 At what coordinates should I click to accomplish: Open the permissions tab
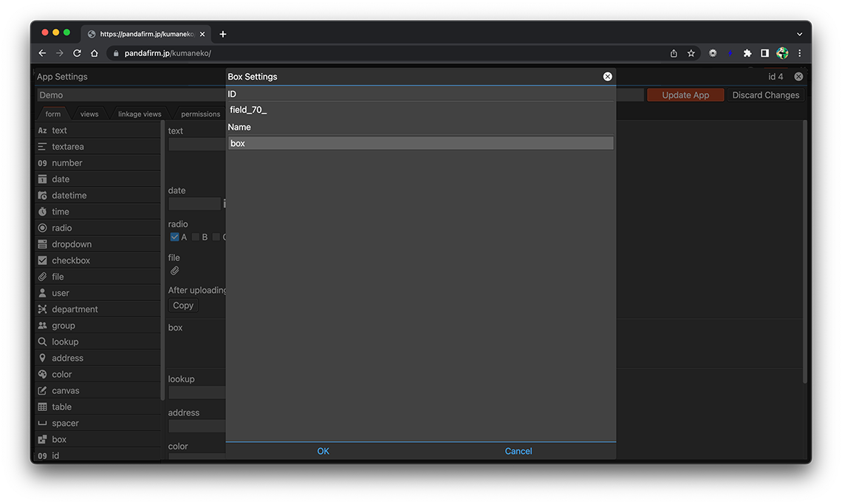pos(200,114)
